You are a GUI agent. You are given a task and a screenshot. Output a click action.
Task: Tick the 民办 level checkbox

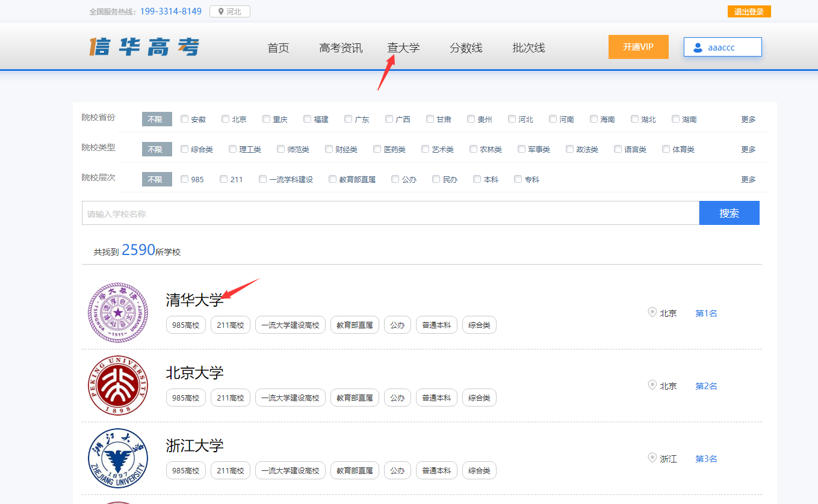436,179
